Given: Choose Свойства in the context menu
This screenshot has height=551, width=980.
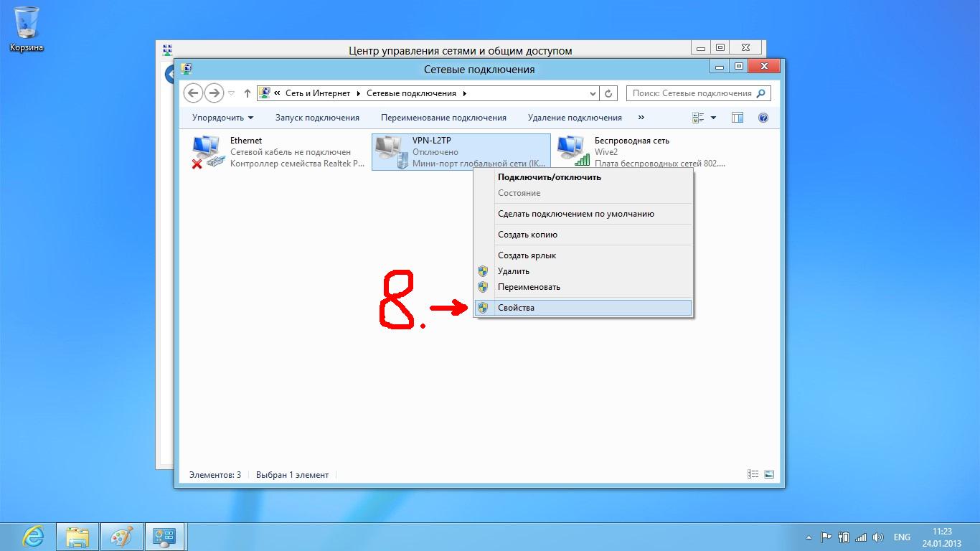Looking at the screenshot, I should (516, 308).
